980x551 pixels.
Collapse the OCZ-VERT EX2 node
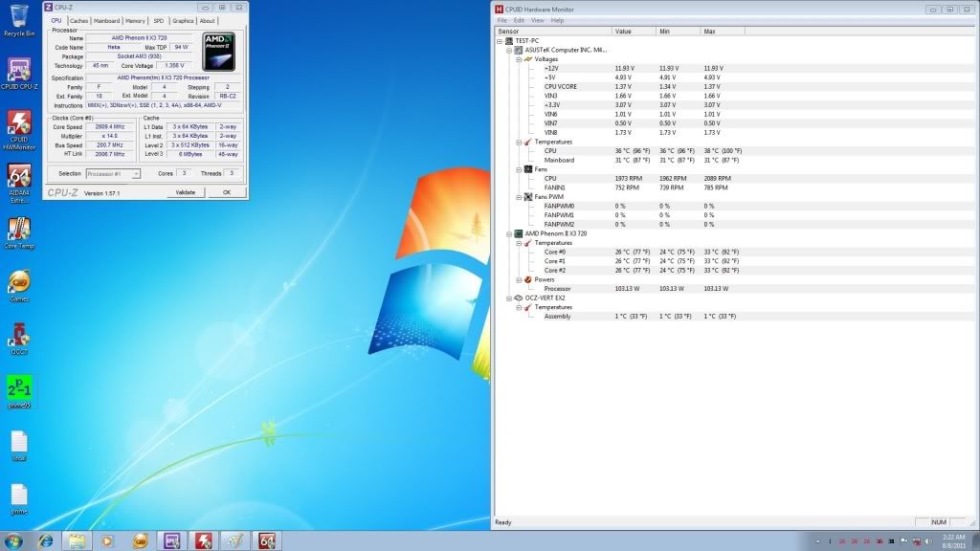pos(509,298)
